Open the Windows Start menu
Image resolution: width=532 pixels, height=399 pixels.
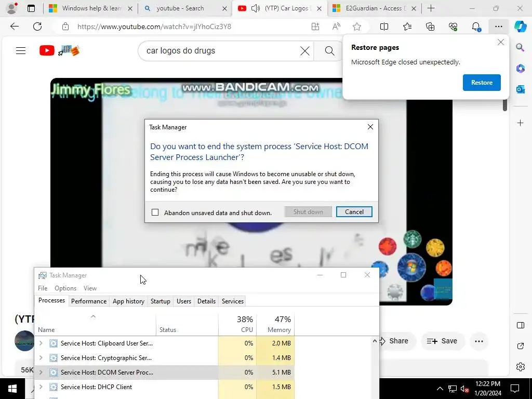tap(12, 389)
